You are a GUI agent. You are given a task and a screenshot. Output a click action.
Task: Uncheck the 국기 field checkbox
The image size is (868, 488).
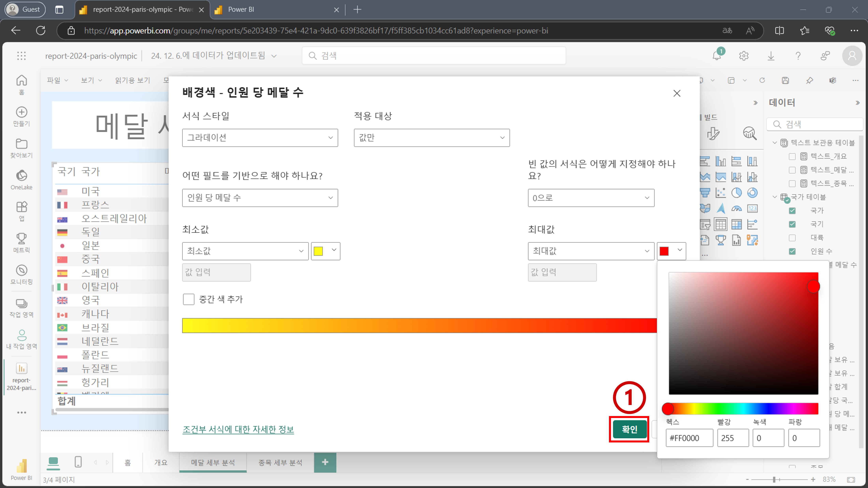(x=792, y=224)
